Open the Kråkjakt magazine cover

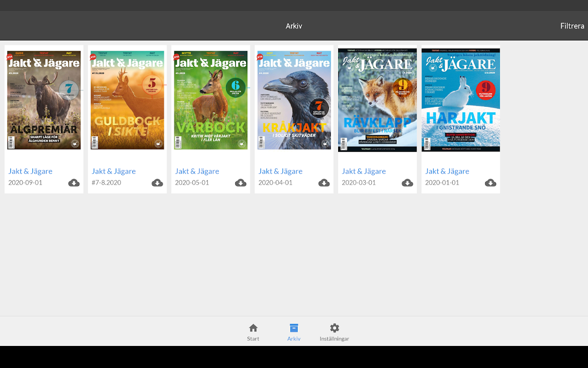pos(294,100)
